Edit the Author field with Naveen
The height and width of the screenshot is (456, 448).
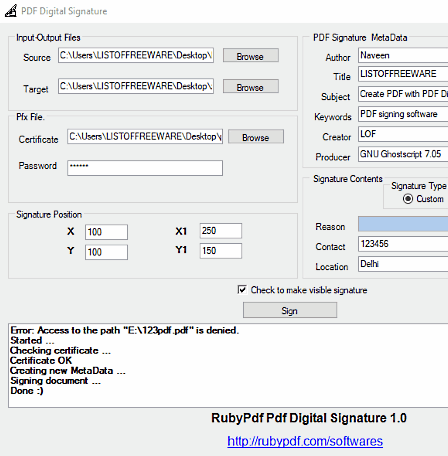(403, 55)
